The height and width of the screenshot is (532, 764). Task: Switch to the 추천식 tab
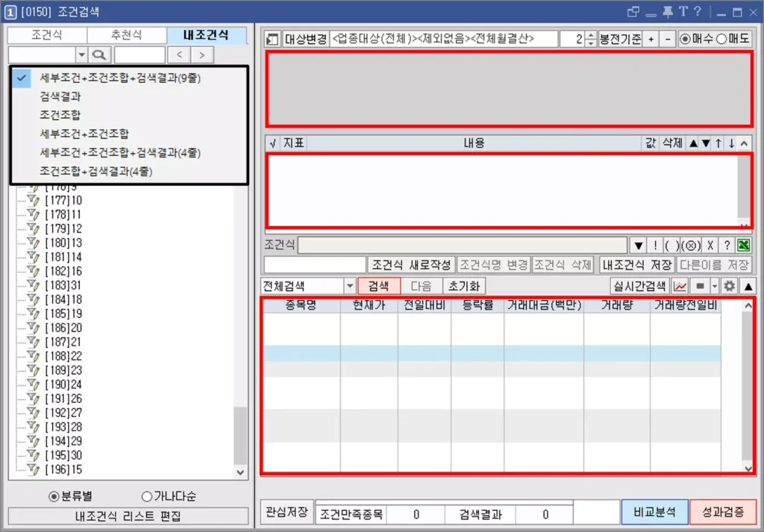click(127, 35)
